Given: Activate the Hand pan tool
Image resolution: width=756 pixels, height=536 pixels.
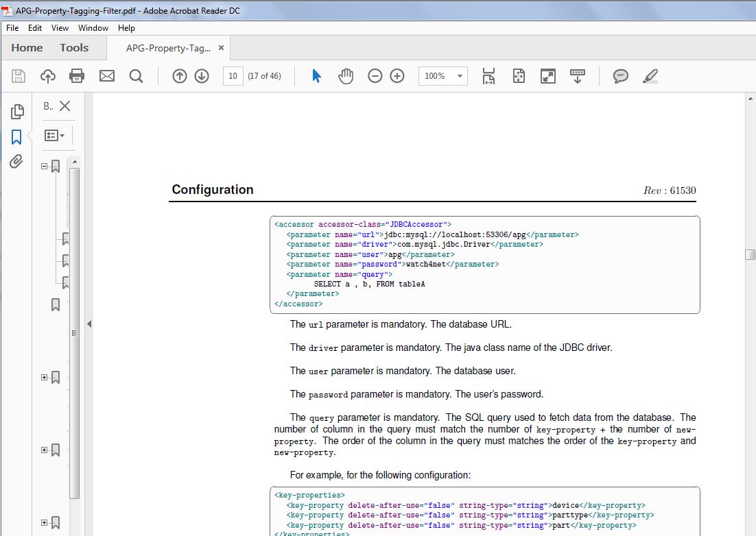Looking at the screenshot, I should pyautogui.click(x=346, y=76).
